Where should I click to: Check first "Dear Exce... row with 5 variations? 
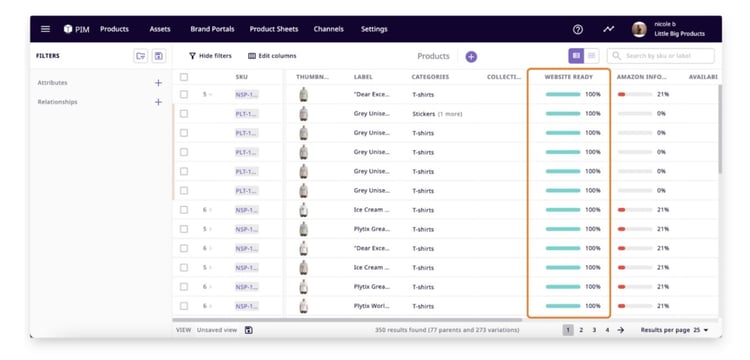[184, 95]
